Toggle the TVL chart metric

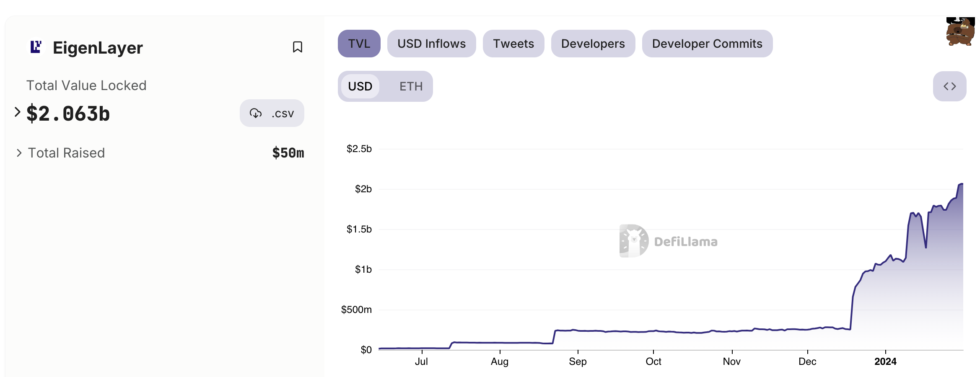[x=359, y=44]
